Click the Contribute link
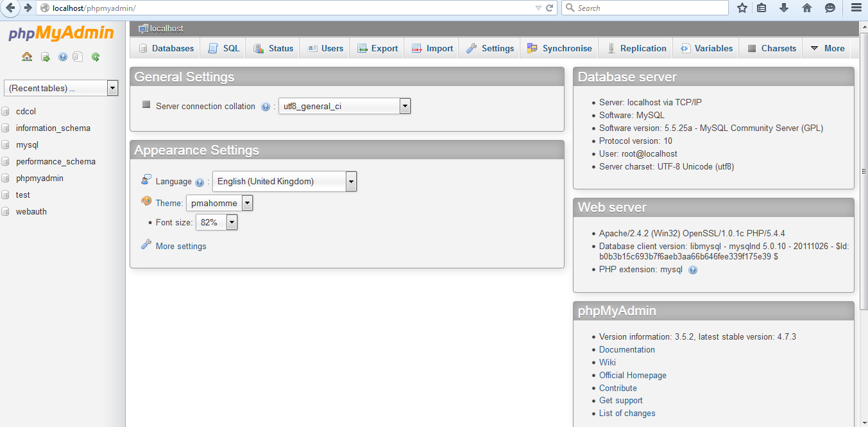 pyautogui.click(x=618, y=388)
